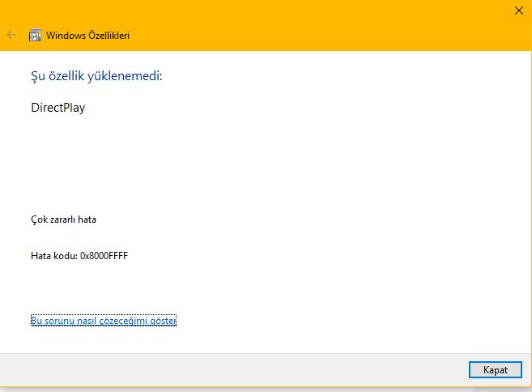The height and width of the screenshot is (392, 532).
Task: Go back using the arrow icon
Action: tap(11, 35)
